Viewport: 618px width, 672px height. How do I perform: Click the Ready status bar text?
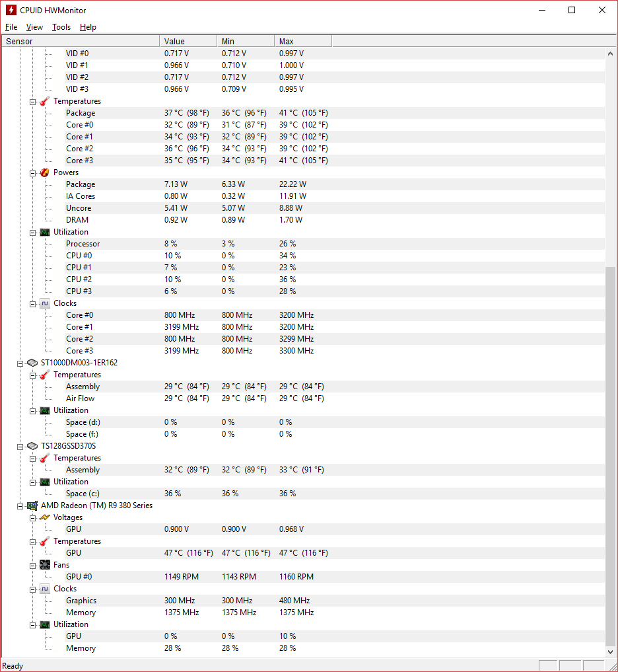pos(13,665)
